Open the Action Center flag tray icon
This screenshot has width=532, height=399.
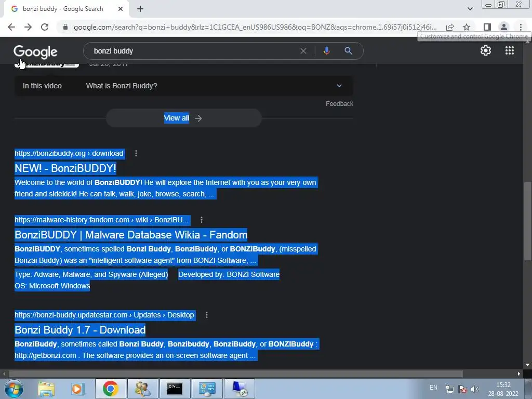462,389
